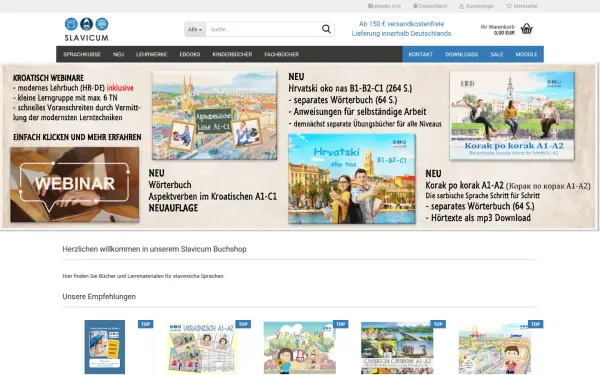Click 'KROATISCH WEBINARE' banner heading
Screen dimensions: 600x375
pos(48,78)
